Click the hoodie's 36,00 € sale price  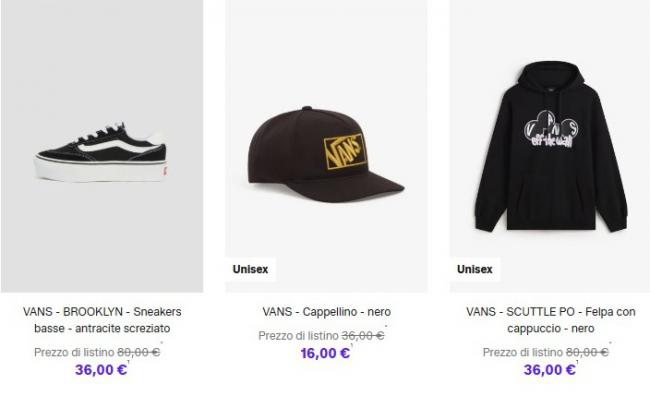point(550,369)
